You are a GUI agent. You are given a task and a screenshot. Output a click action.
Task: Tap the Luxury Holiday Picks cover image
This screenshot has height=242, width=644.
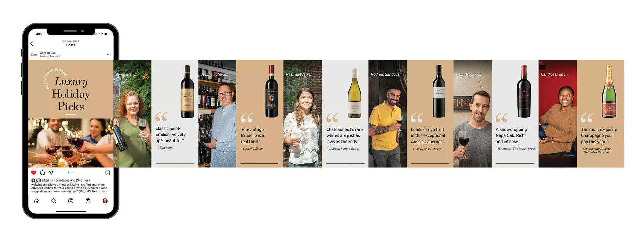[71, 114]
